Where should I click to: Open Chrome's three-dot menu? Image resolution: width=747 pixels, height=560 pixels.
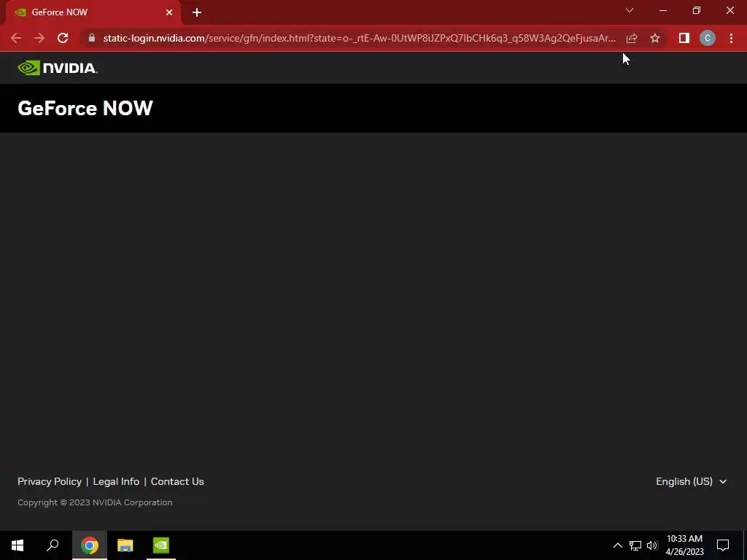pyautogui.click(x=731, y=38)
